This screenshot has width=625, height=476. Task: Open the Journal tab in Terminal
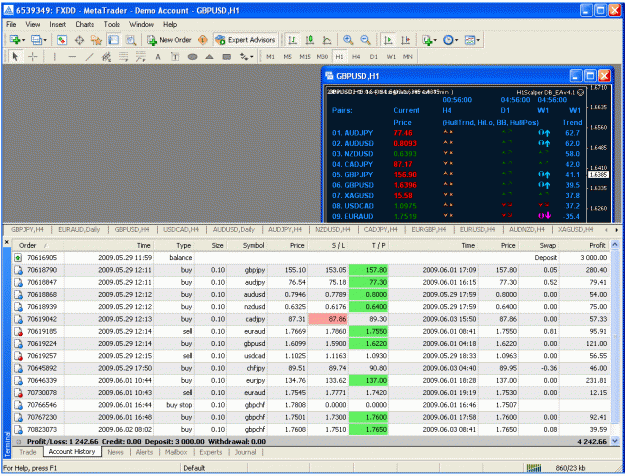point(245,452)
